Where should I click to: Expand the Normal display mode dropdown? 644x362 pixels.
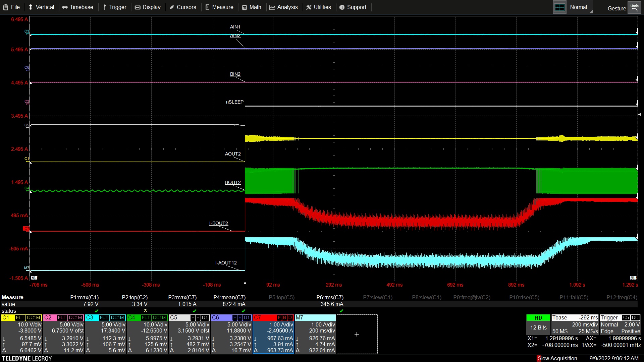coord(580,7)
